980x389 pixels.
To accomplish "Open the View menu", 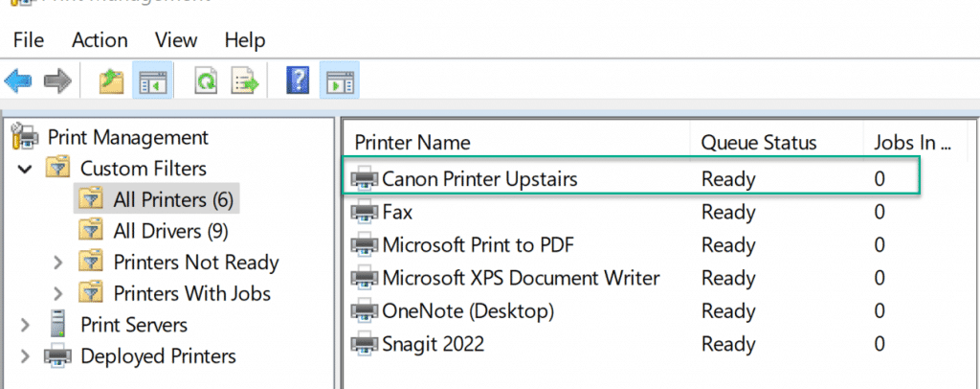I will (176, 40).
